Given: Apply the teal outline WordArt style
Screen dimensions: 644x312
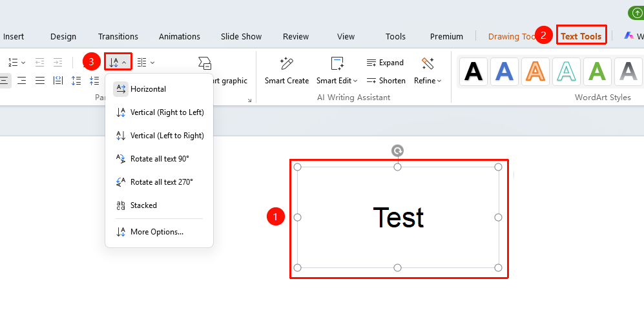Looking at the screenshot, I should (566, 72).
